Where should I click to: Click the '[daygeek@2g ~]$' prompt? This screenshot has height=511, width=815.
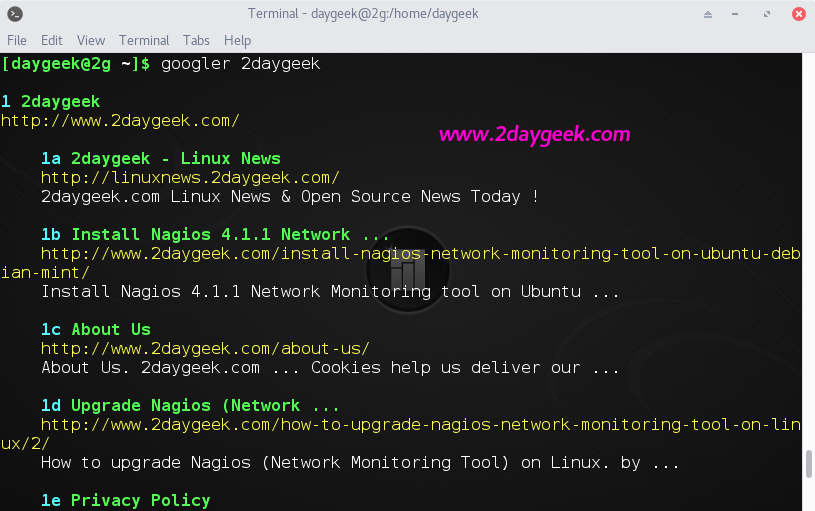click(76, 64)
